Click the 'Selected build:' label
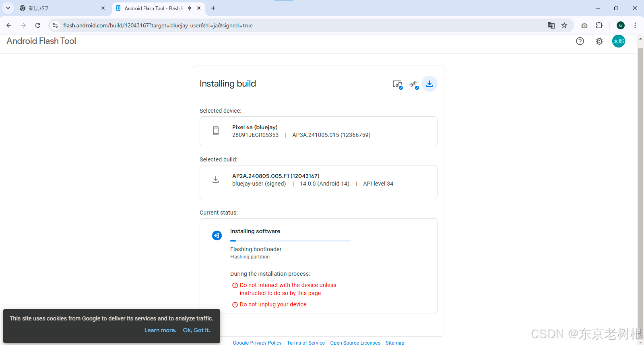Viewport: 644px width, 345px height. click(x=219, y=159)
